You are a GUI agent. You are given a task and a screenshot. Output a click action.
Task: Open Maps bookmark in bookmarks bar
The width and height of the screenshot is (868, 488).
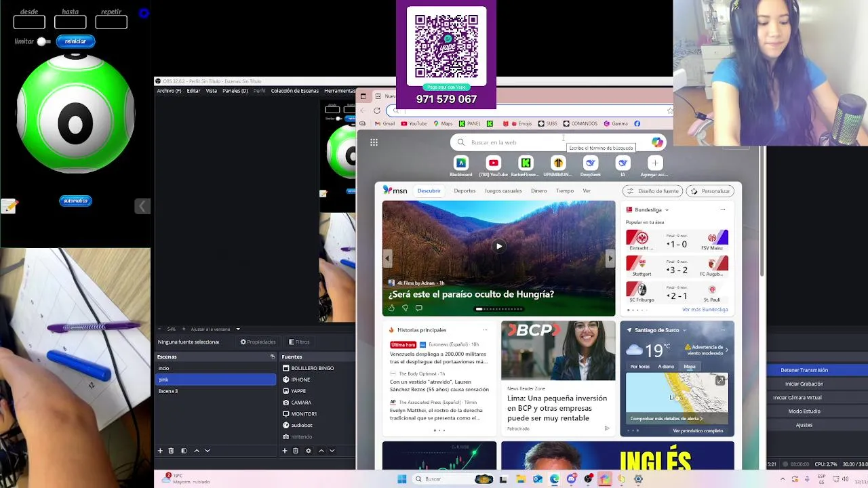click(x=442, y=123)
